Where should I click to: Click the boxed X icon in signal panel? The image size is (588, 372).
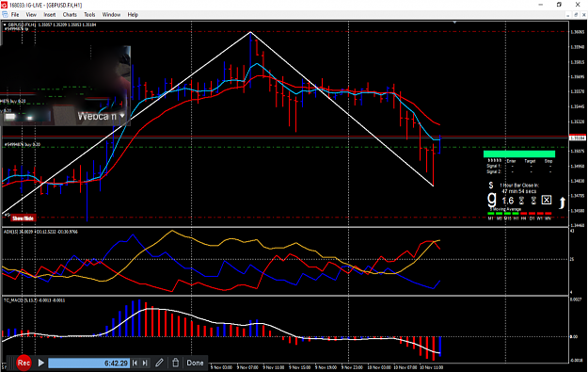click(547, 200)
